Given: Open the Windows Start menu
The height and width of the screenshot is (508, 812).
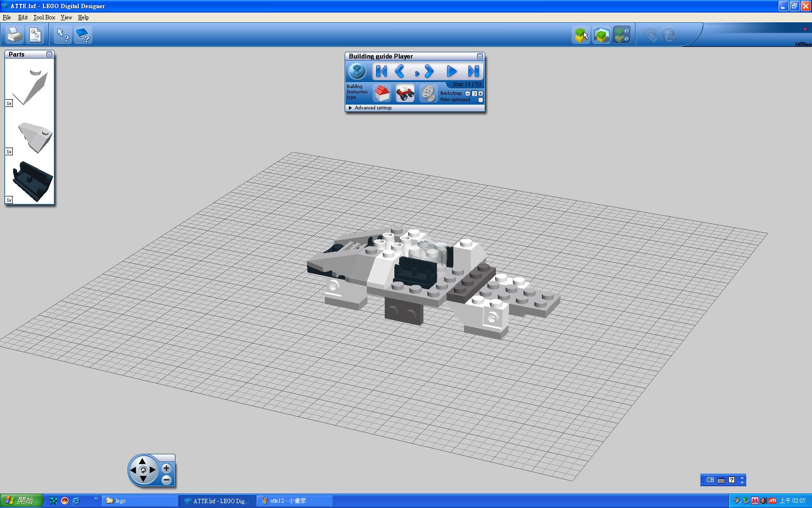Looking at the screenshot, I should tap(21, 501).
